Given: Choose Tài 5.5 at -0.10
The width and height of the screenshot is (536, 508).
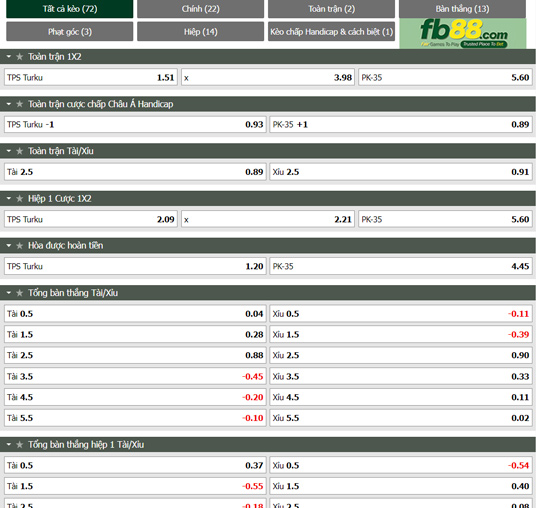Looking at the screenshot, I should [135, 418].
